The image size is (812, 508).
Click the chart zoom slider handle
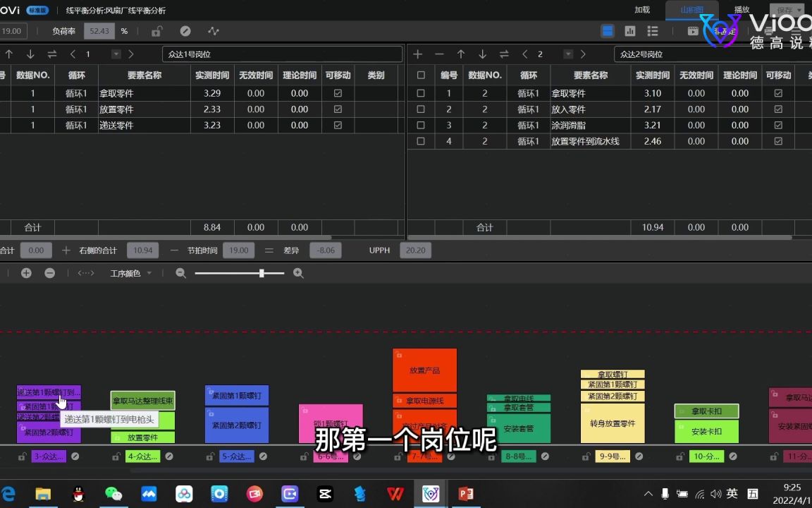262,273
